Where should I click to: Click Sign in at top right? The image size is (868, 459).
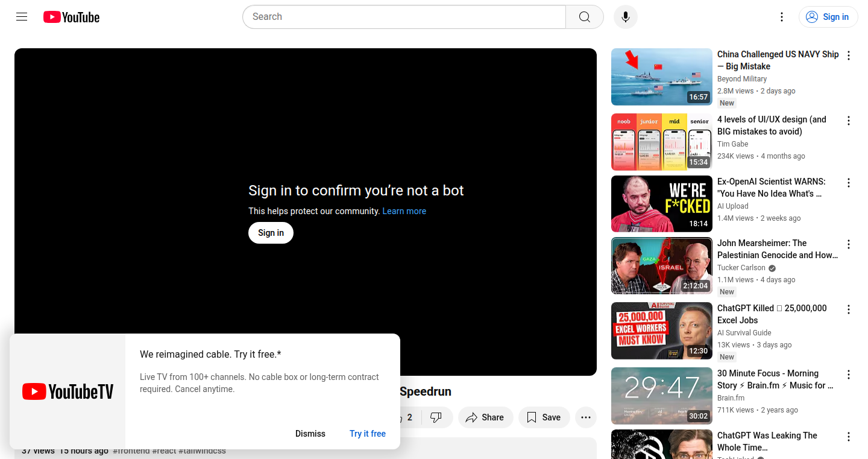[x=828, y=17]
